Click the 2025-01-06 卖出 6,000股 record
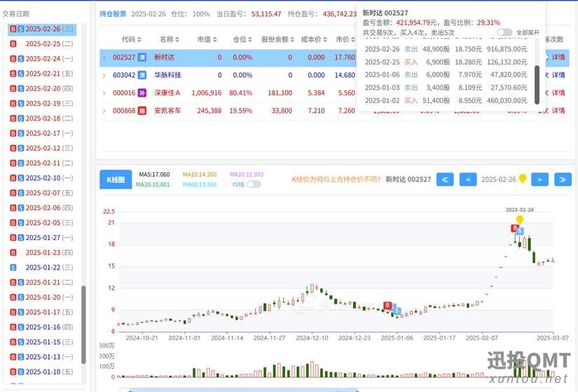Screen dimensions: 578x392 (446, 75)
